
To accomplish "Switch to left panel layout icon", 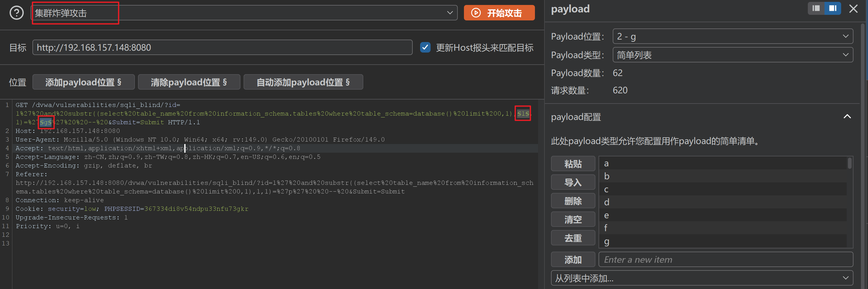I will coord(816,8).
